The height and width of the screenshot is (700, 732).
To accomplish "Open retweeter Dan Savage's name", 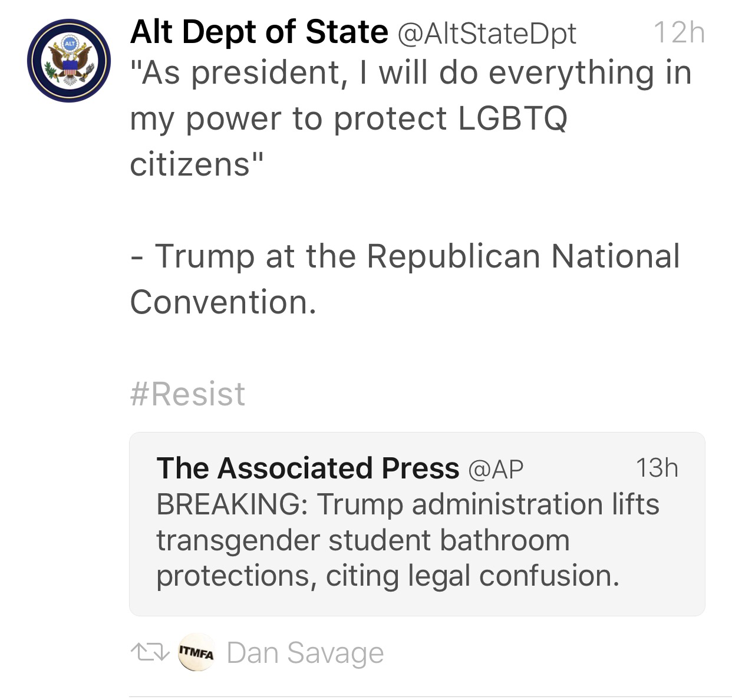I will (305, 653).
